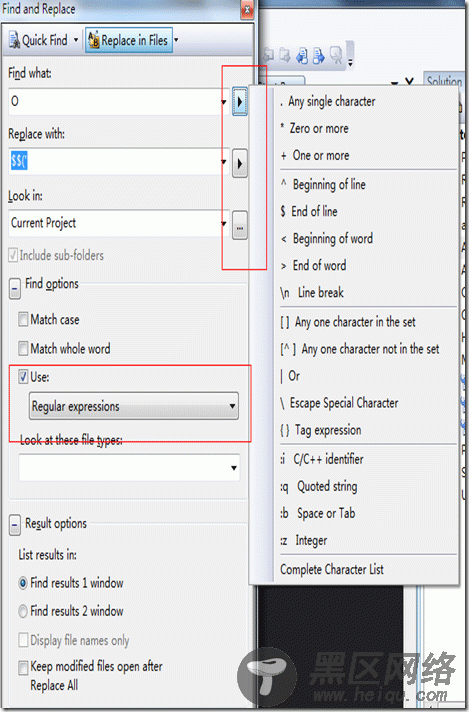Viewport: 469px width, 712px height.
Task: Open the Regular expressions dropdown
Action: [x=134, y=406]
